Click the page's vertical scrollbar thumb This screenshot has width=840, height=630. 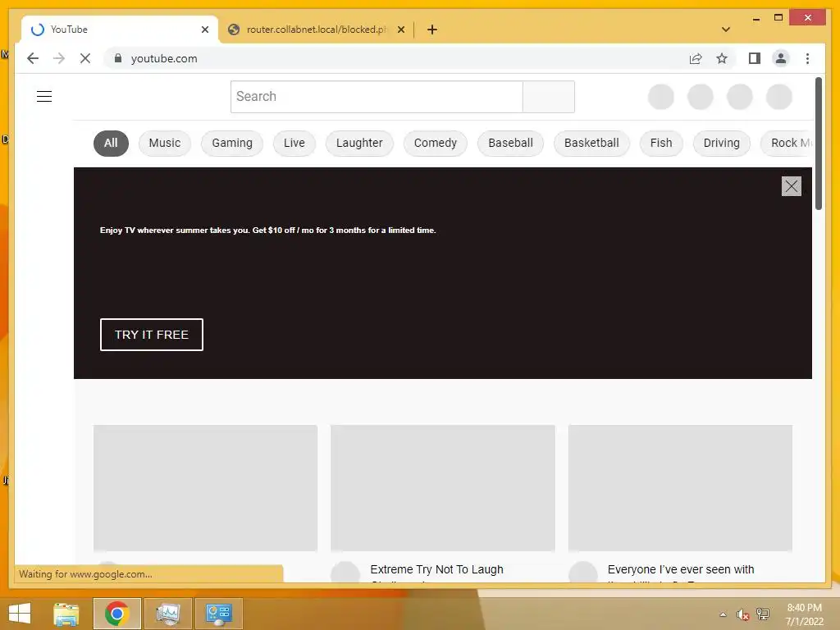[x=818, y=144]
